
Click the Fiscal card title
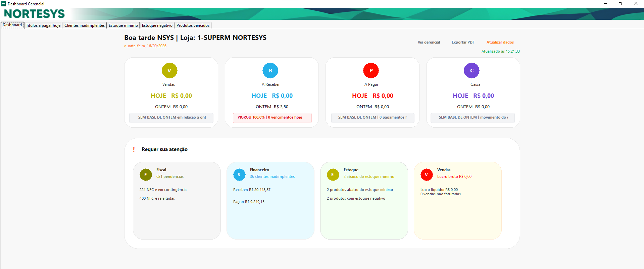click(x=161, y=170)
